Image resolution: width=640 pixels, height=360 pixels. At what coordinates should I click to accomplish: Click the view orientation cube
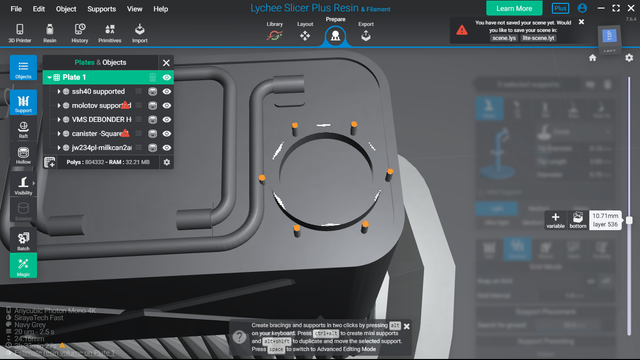[x=609, y=38]
